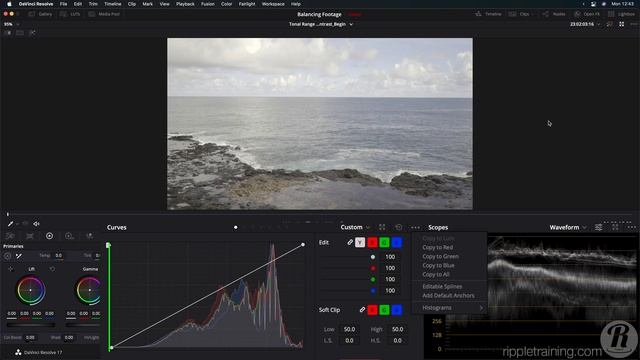This screenshot has width=640, height=360.
Task: Open Scopes three-dot options menu
Action: pyautogui.click(x=631, y=227)
